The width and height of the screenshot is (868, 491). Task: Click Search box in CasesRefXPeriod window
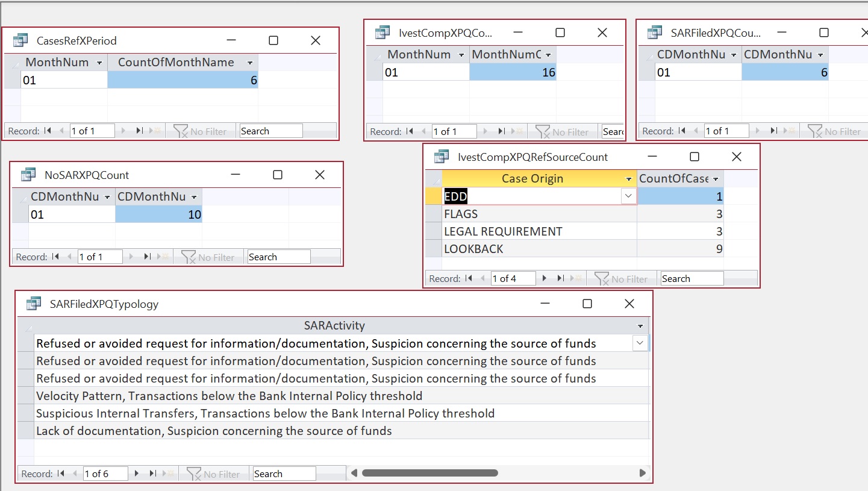click(x=271, y=131)
